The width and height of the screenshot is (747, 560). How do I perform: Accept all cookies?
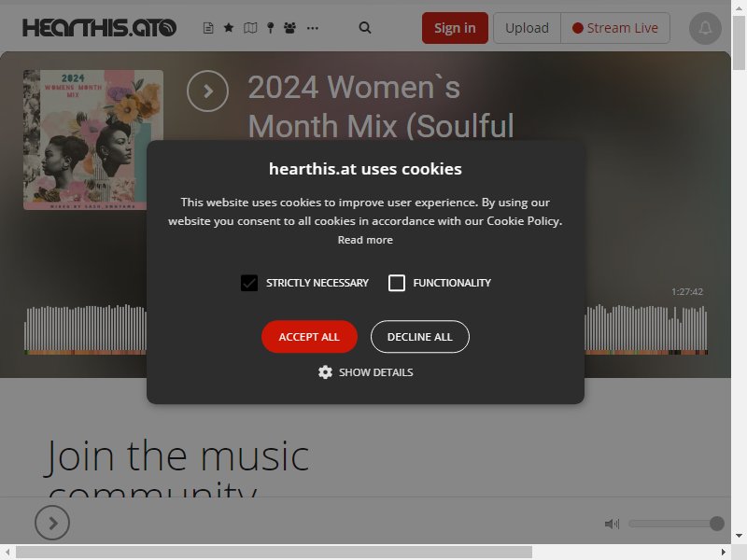(x=309, y=337)
